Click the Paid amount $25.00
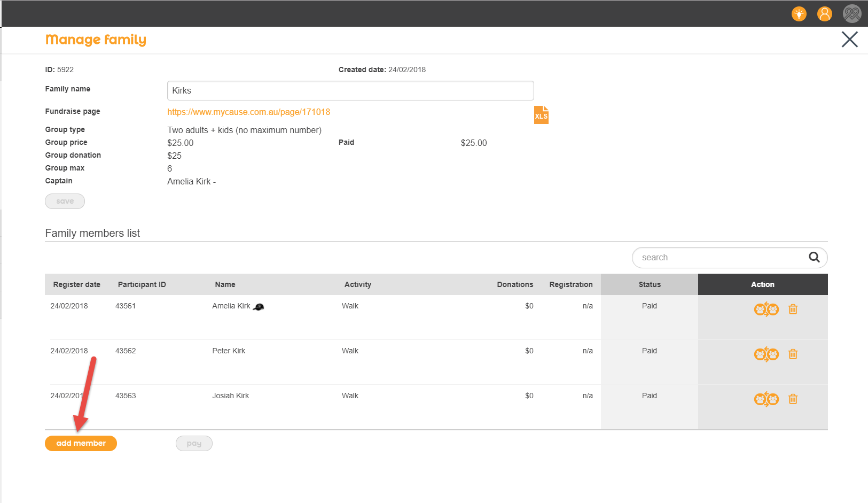Viewport: 868px width, 503px height. (474, 143)
